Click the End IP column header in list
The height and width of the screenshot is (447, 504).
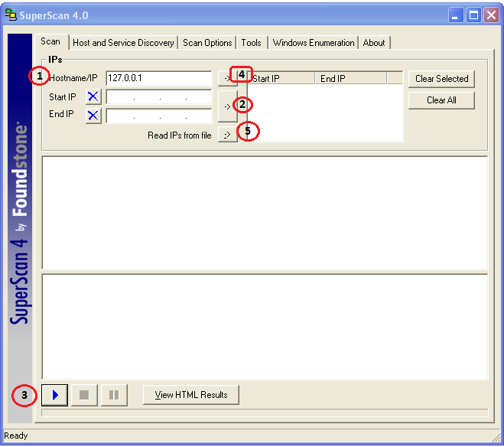[351, 79]
